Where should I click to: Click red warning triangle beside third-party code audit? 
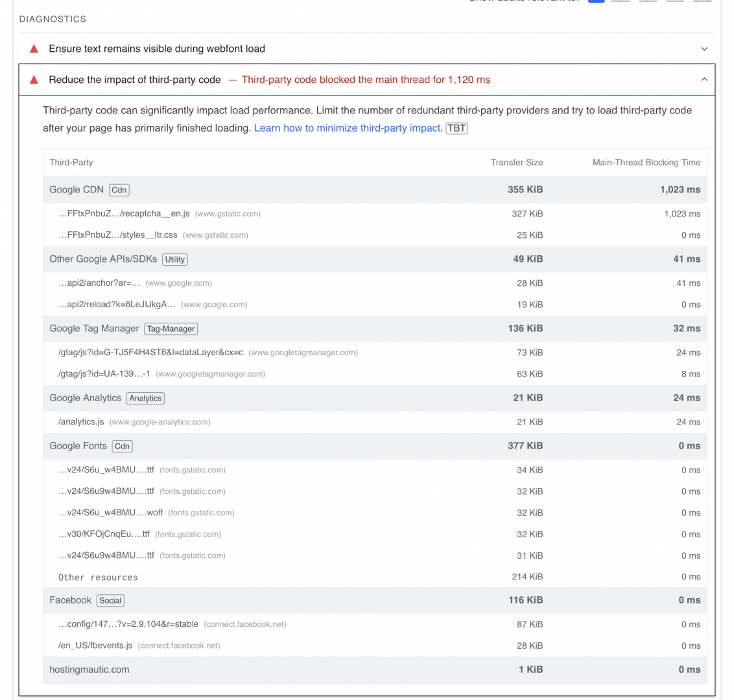coord(34,80)
